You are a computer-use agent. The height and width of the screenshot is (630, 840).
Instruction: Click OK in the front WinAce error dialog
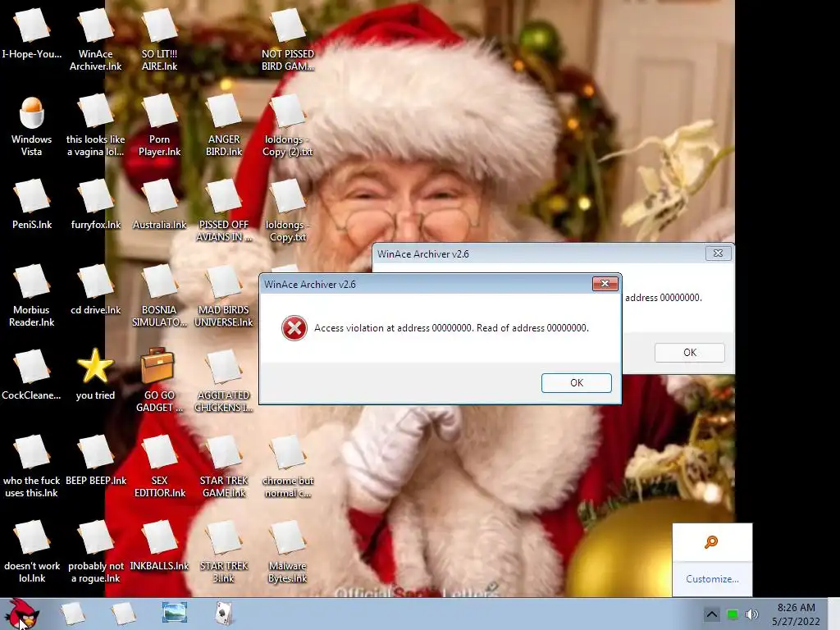click(576, 382)
